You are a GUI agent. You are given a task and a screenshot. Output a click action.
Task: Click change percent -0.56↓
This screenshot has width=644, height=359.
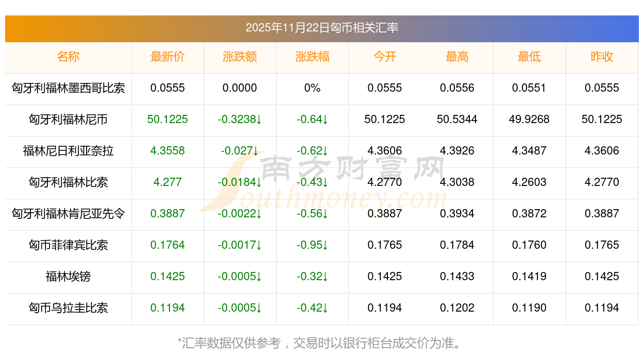(312, 214)
